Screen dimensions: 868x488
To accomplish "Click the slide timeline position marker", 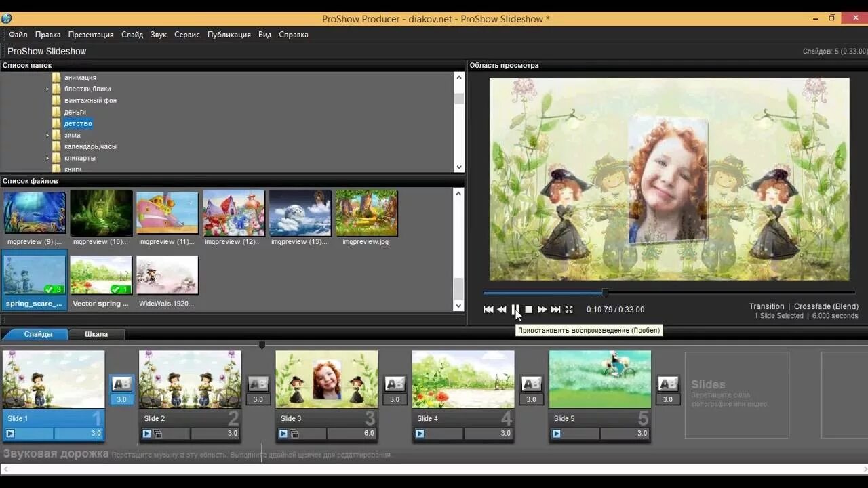I will [262, 345].
